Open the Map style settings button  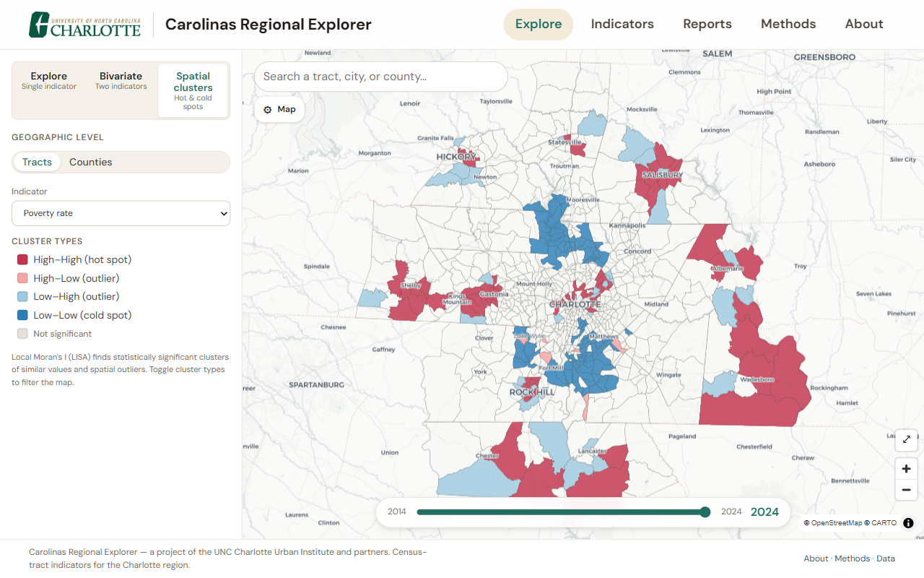(279, 110)
